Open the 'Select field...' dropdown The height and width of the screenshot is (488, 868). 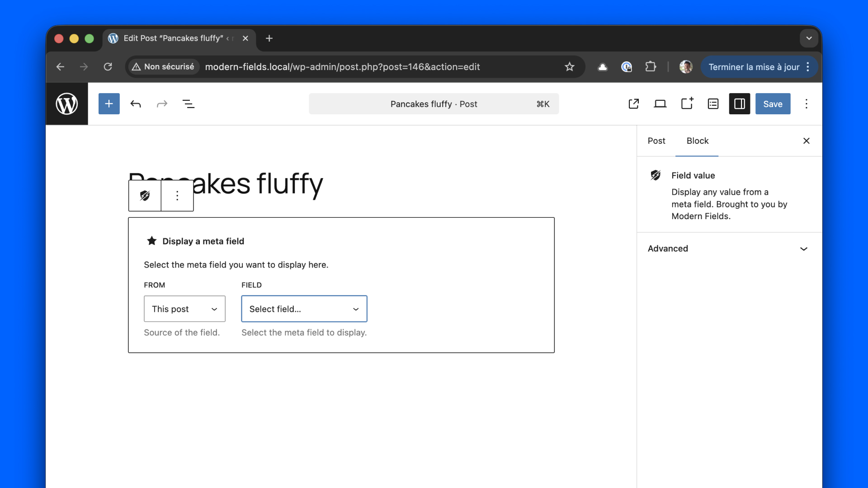click(x=304, y=309)
